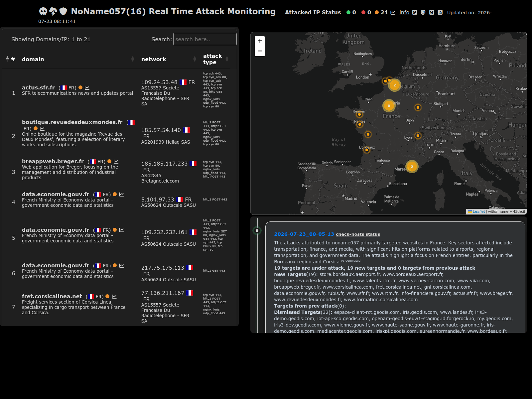Click the IP address 185.57.54.140

pos(161,130)
